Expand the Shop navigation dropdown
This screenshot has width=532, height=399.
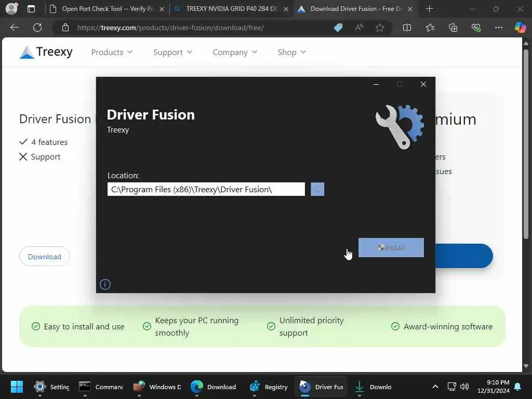292,52
